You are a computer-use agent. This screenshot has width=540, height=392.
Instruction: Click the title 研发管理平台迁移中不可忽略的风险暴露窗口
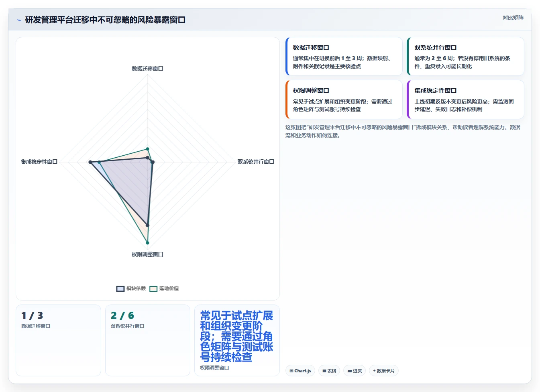[105, 20]
